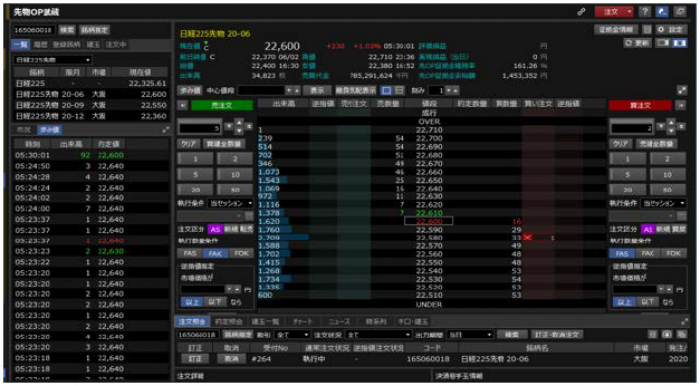Expand the 歩み値 tick list panel
Viewport: 700px width, 386px height.
[166, 130]
